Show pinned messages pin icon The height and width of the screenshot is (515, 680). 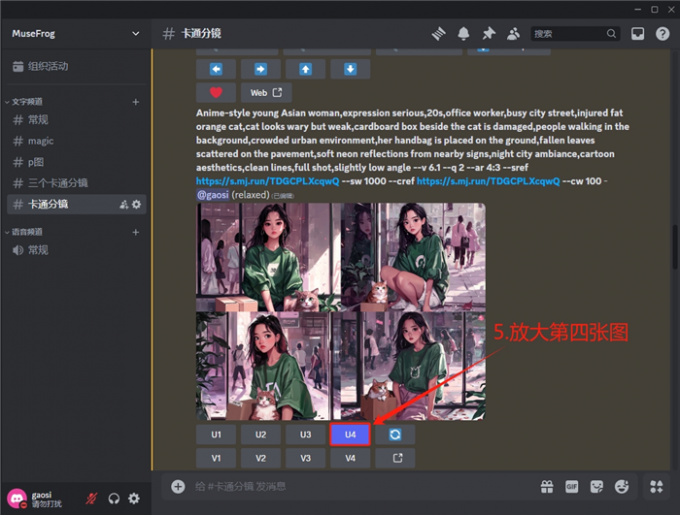coord(489,33)
